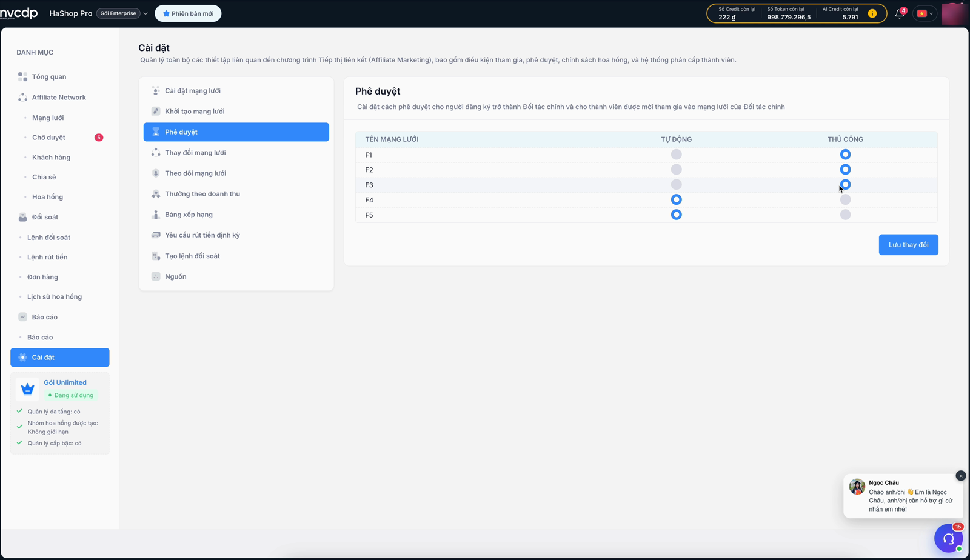Set F2 approval to Tự động
Viewport: 970px width, 560px height.
click(x=676, y=170)
